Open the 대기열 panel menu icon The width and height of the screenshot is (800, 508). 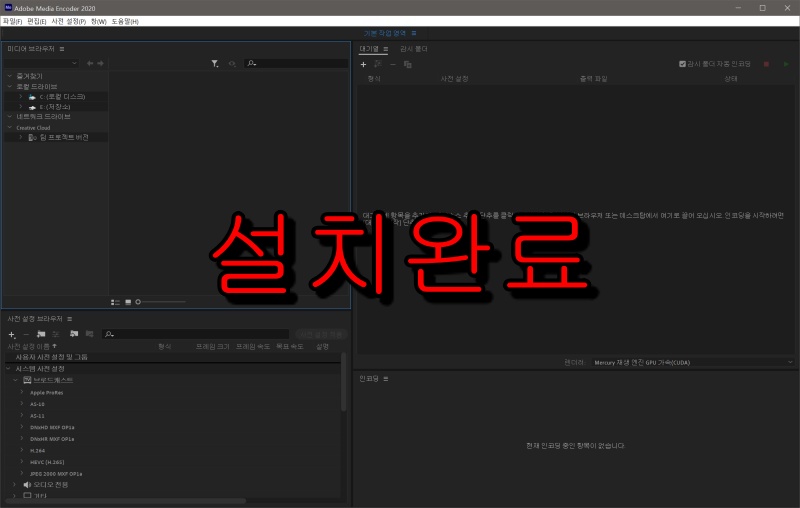point(386,49)
